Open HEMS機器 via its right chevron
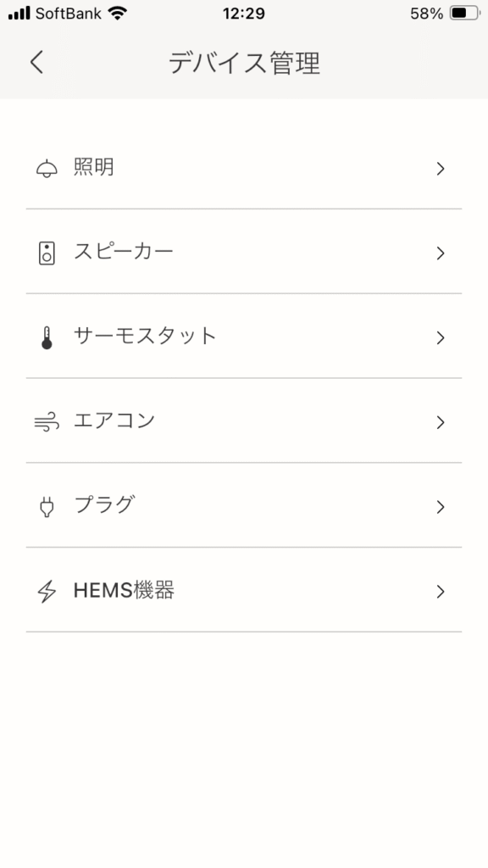Viewport: 488px width, 868px height. tap(441, 592)
